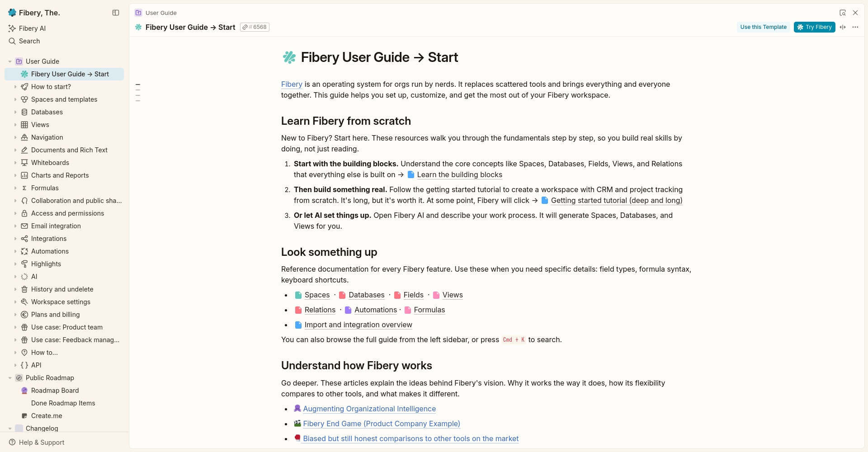
Task: Open Fibery AI from the sidebar
Action: tap(32, 28)
